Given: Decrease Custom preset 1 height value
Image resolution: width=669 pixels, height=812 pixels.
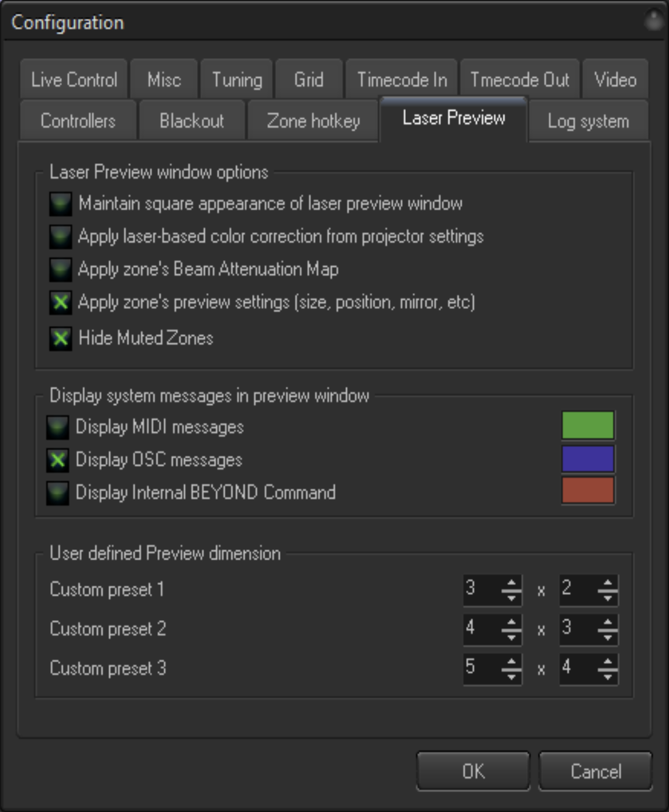Looking at the screenshot, I should (608, 597).
